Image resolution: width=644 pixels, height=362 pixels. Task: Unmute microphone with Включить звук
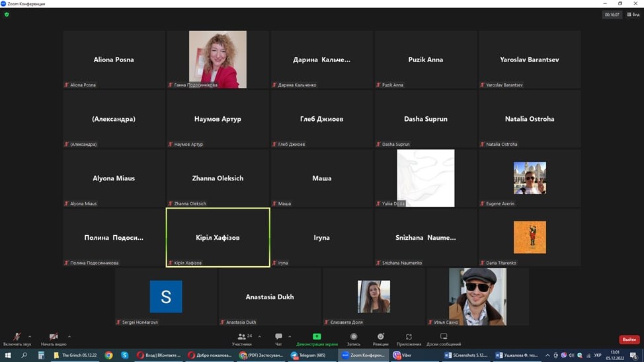[x=17, y=338]
